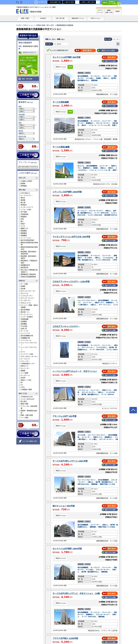Click 茨城県の路線・駅から探す breadcrumb
Viewport: 138px width, 644px height.
tap(45, 25)
